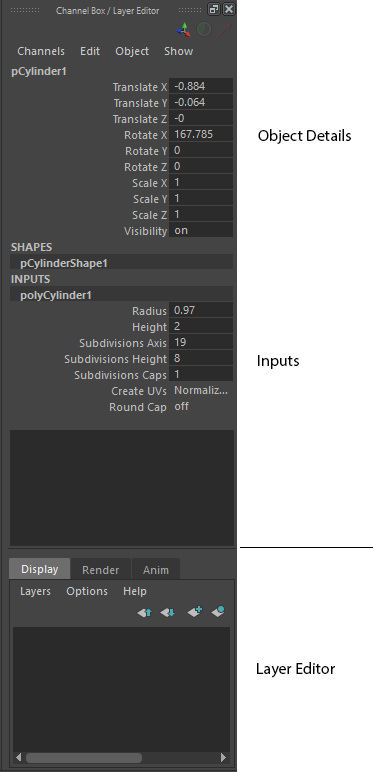Viewport: 373px width, 772px height.
Task: Edit the Scale Z value field
Action: coord(201,214)
